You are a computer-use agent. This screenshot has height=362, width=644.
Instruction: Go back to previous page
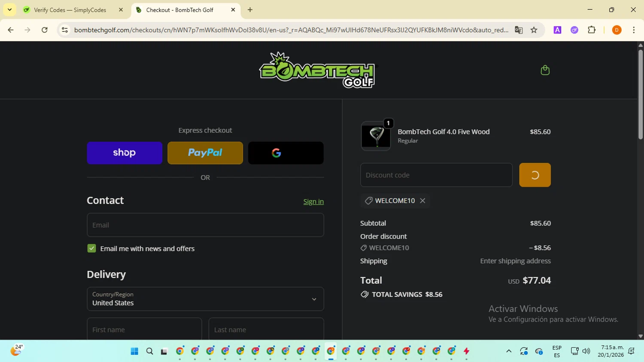[x=11, y=30]
